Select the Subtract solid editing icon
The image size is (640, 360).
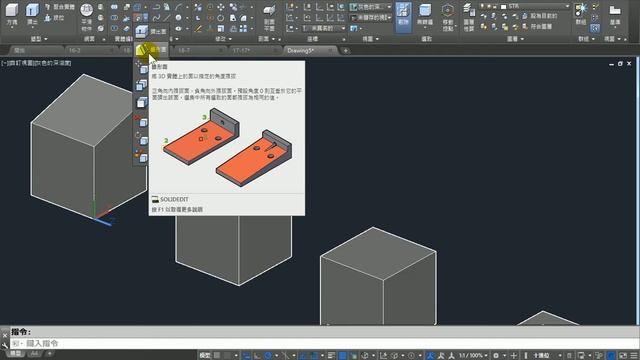pyautogui.click(x=114, y=18)
